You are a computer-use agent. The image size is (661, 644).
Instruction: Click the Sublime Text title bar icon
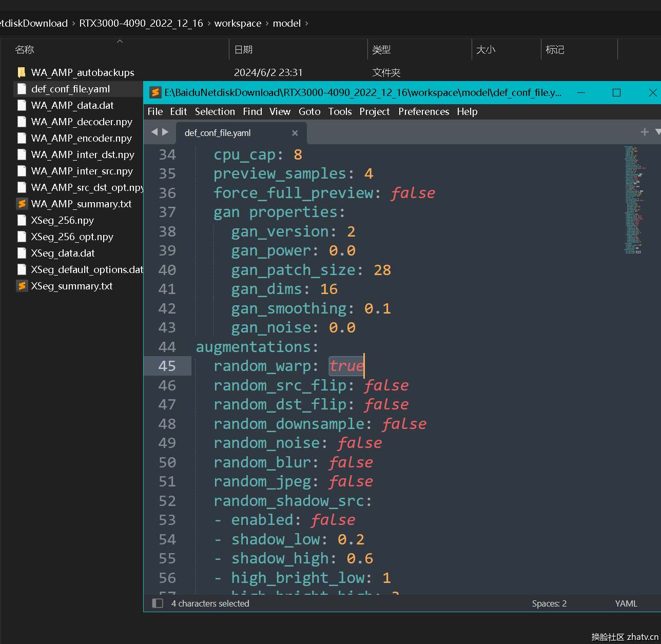coord(155,92)
